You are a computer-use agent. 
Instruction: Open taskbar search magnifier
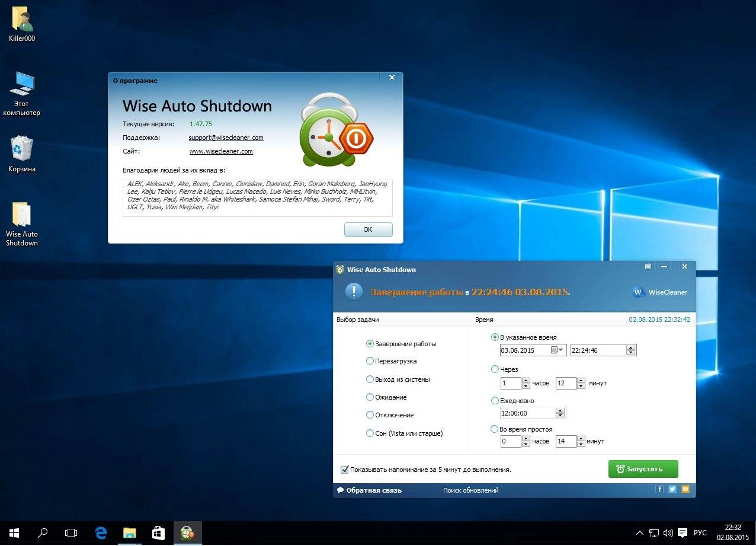click(43, 533)
